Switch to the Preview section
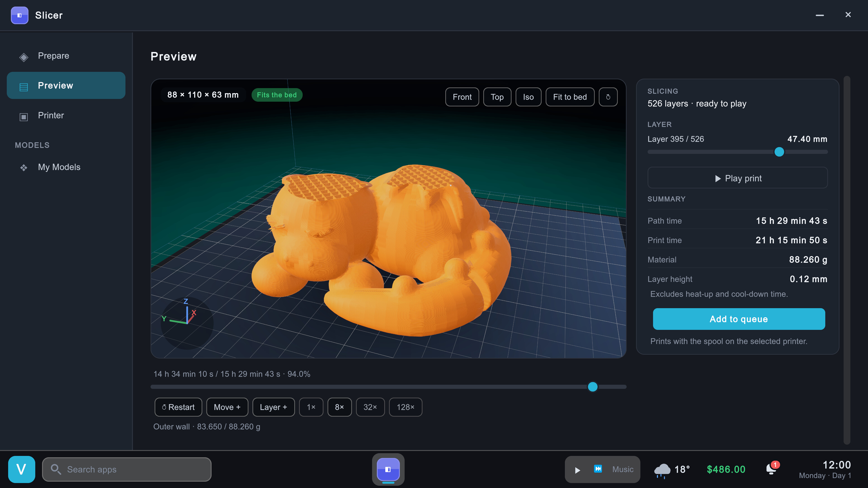868x488 pixels. click(x=66, y=85)
